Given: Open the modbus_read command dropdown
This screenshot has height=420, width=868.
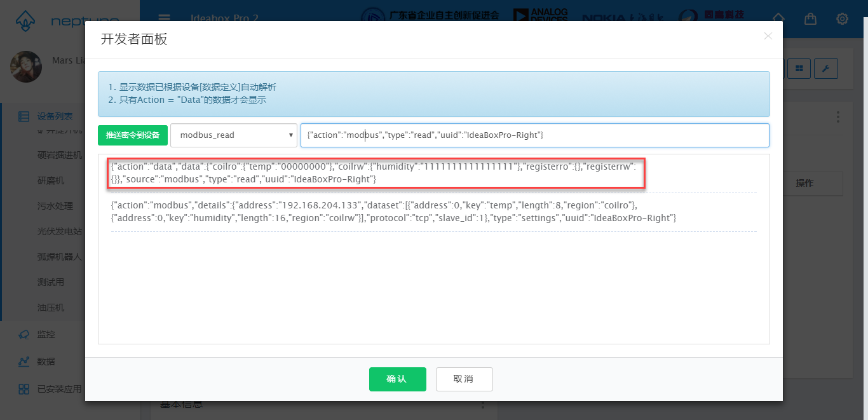Looking at the screenshot, I should [233, 135].
